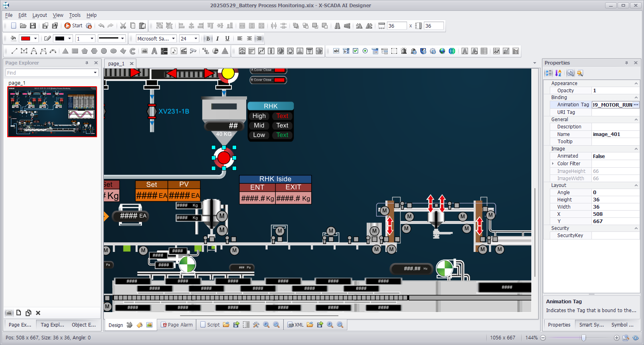
Task: Open the Page Alarm tab
Action: pos(177,325)
